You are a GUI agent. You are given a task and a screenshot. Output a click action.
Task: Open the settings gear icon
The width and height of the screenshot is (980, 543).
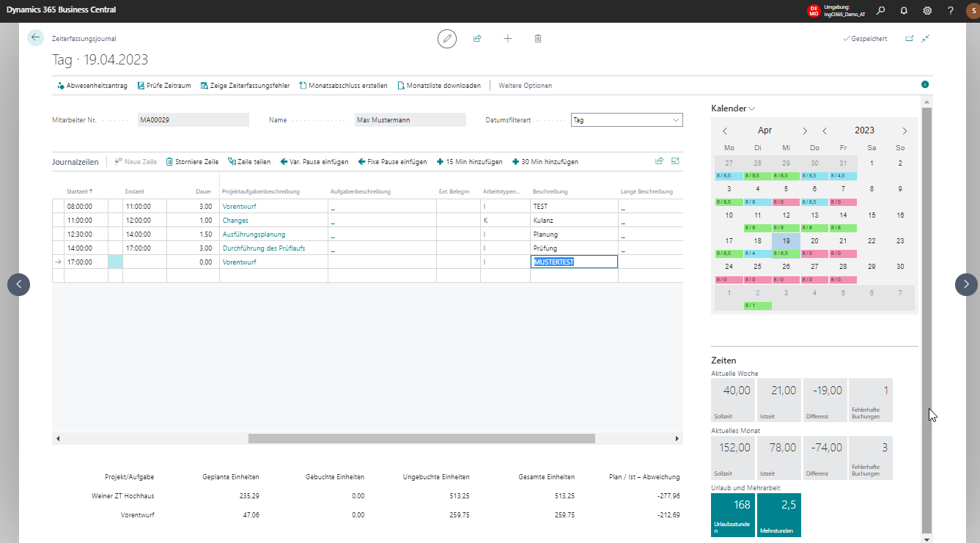click(x=927, y=10)
